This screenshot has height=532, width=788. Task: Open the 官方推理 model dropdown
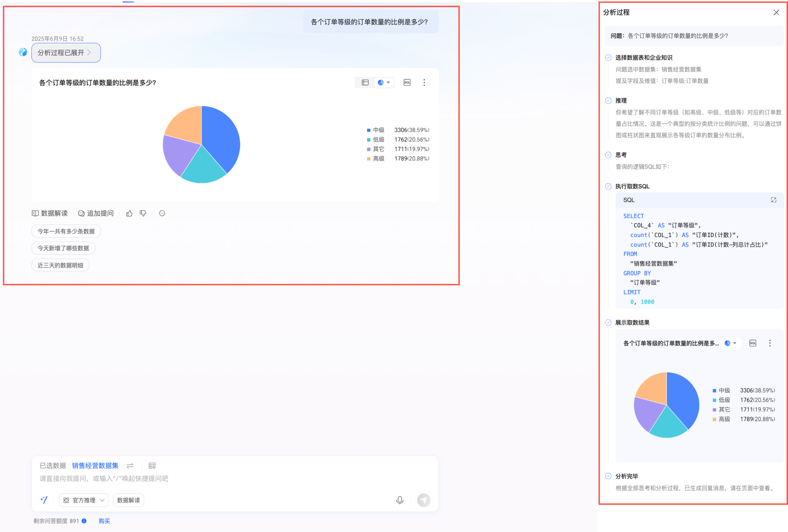point(84,500)
